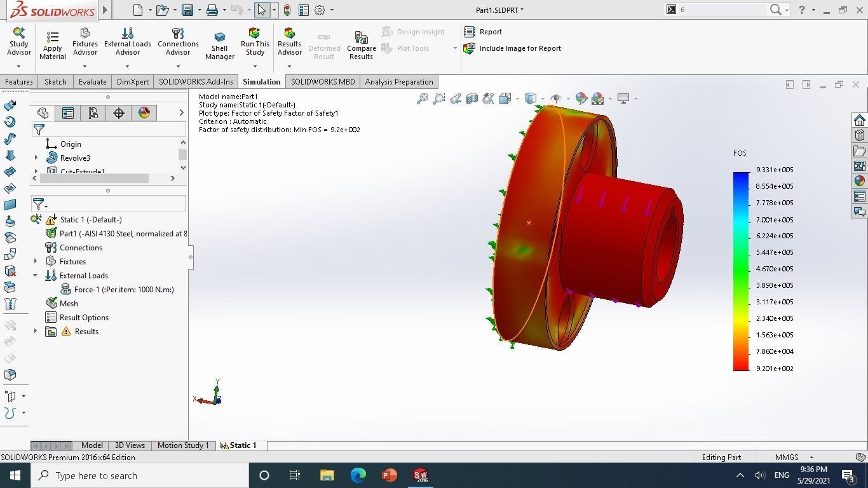This screenshot has width=868, height=488.
Task: Expand the Run This Study dropdown arrow
Action: pos(255,66)
